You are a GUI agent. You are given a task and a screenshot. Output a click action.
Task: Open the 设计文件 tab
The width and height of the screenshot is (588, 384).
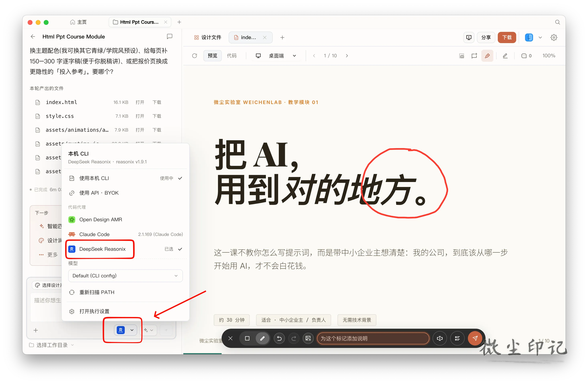(x=208, y=37)
